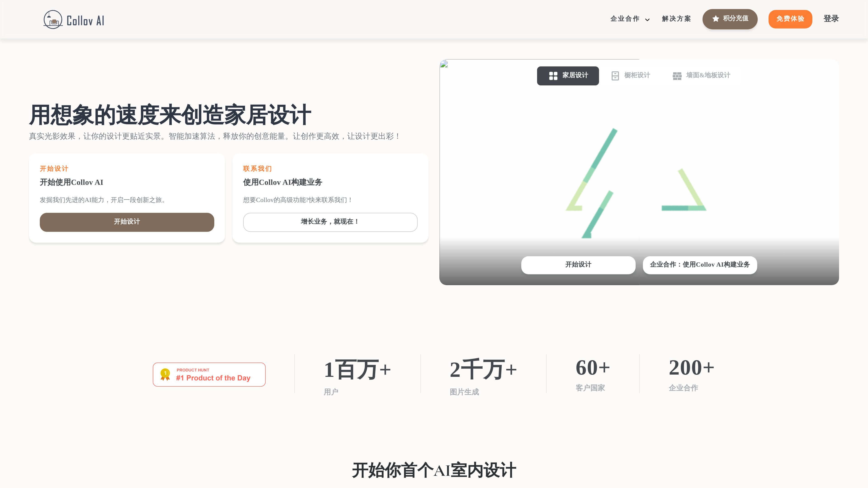
Task: Click the 开始使用Collov AI card title
Action: pos(71,183)
